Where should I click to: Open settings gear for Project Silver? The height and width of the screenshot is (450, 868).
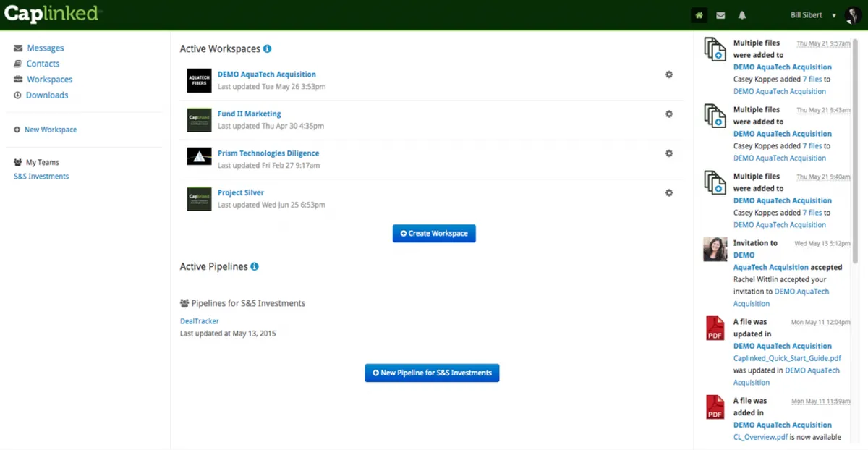669,192
